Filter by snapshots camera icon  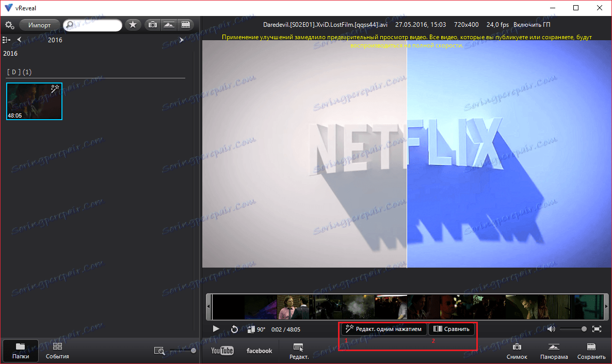click(153, 25)
